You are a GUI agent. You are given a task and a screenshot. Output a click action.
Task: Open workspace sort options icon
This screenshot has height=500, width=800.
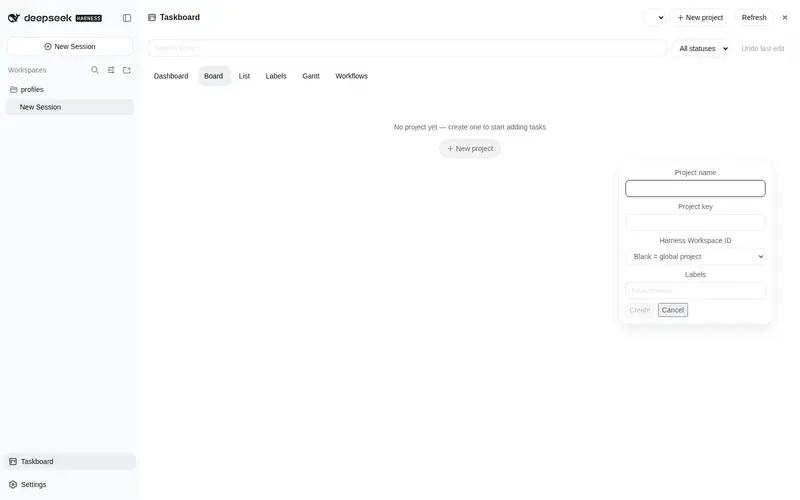coord(111,70)
